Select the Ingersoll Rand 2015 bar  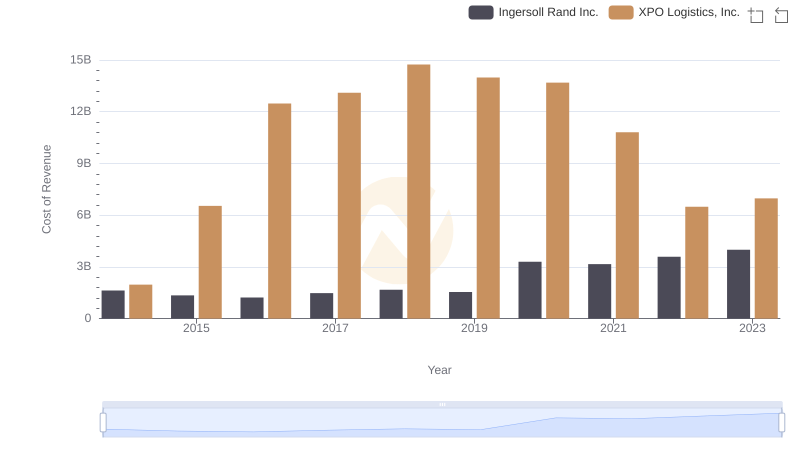tap(183, 307)
